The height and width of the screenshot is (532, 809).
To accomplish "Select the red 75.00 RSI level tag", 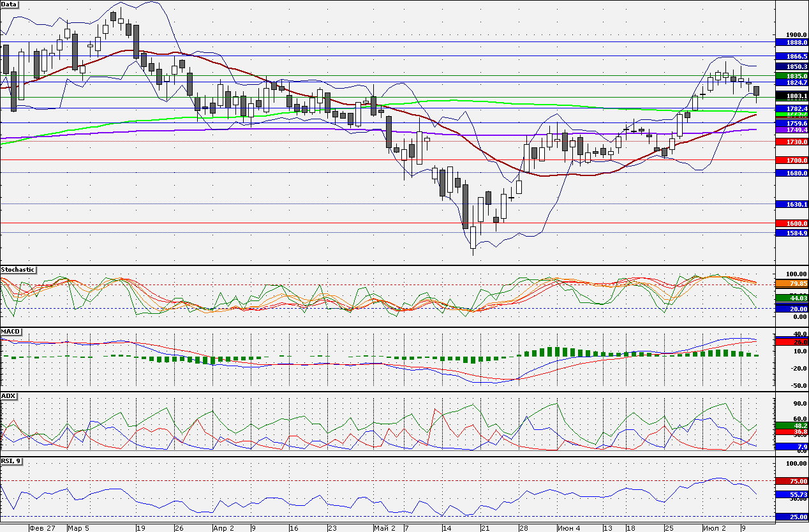I will pyautogui.click(x=791, y=481).
